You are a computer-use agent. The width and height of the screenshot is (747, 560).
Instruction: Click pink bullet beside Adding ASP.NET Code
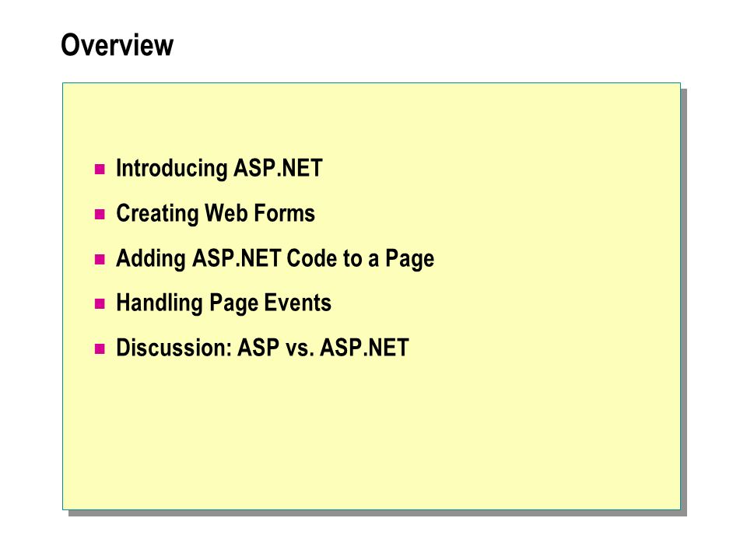point(100,259)
